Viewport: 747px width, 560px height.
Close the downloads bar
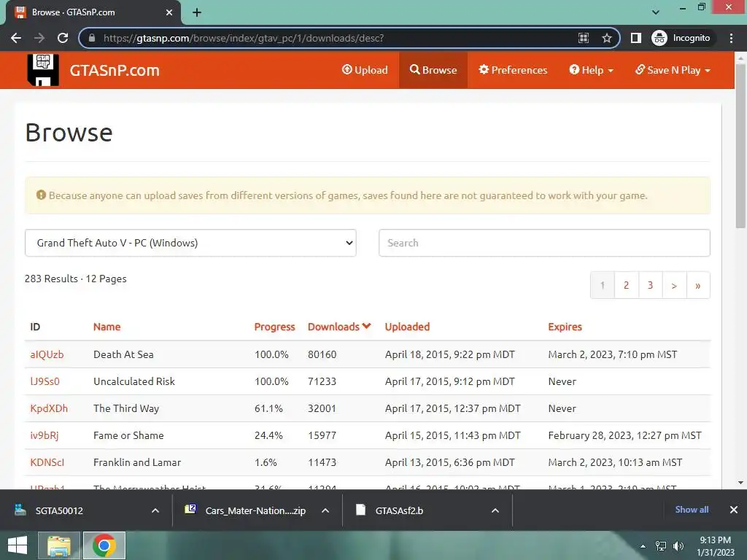pos(734,510)
